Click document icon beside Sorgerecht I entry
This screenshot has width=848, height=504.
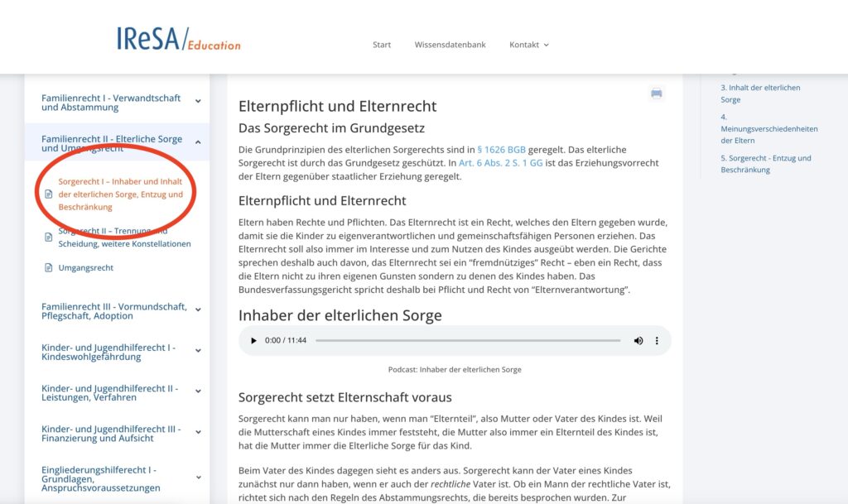pos(48,194)
